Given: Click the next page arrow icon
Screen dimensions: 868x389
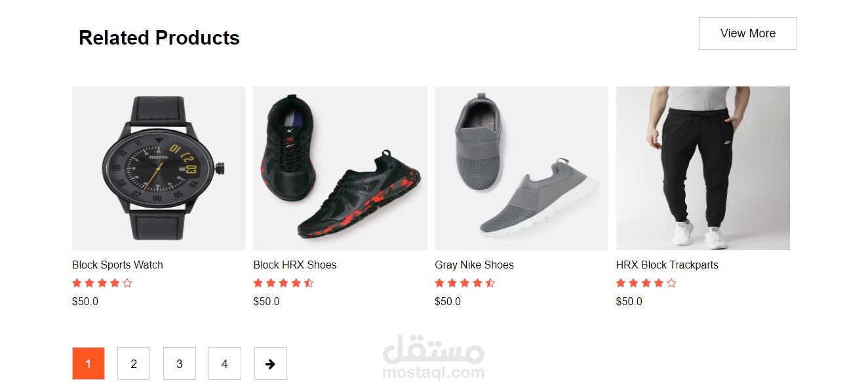Looking at the screenshot, I should point(270,363).
